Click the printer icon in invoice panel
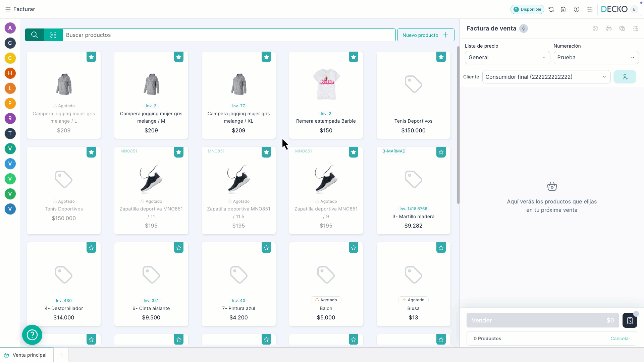Image resolution: width=644 pixels, height=362 pixels. pos(609,28)
